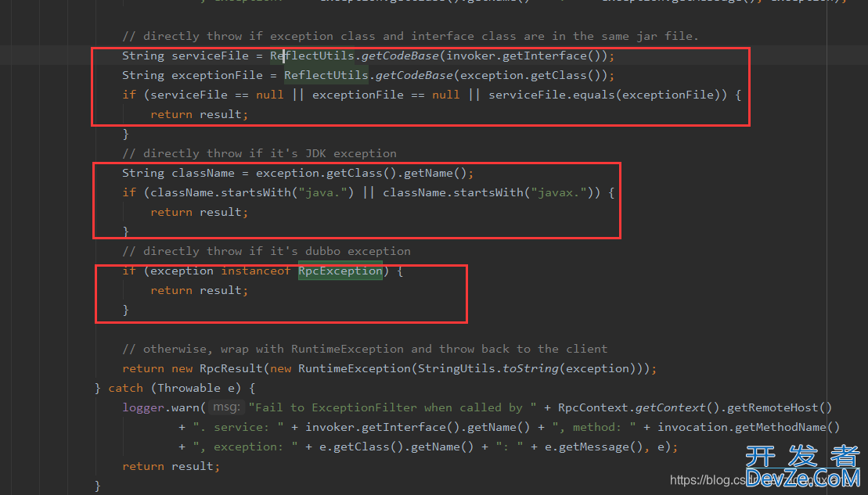Image resolution: width=868 pixels, height=495 pixels.
Task: Click 'return result;' under the serviceFile check
Action: pyautogui.click(x=200, y=114)
